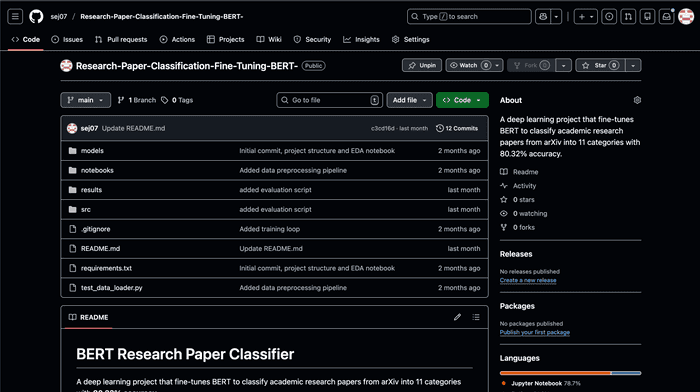This screenshot has height=392, width=700.
Task: Click the Go to file search box
Action: [x=329, y=100]
